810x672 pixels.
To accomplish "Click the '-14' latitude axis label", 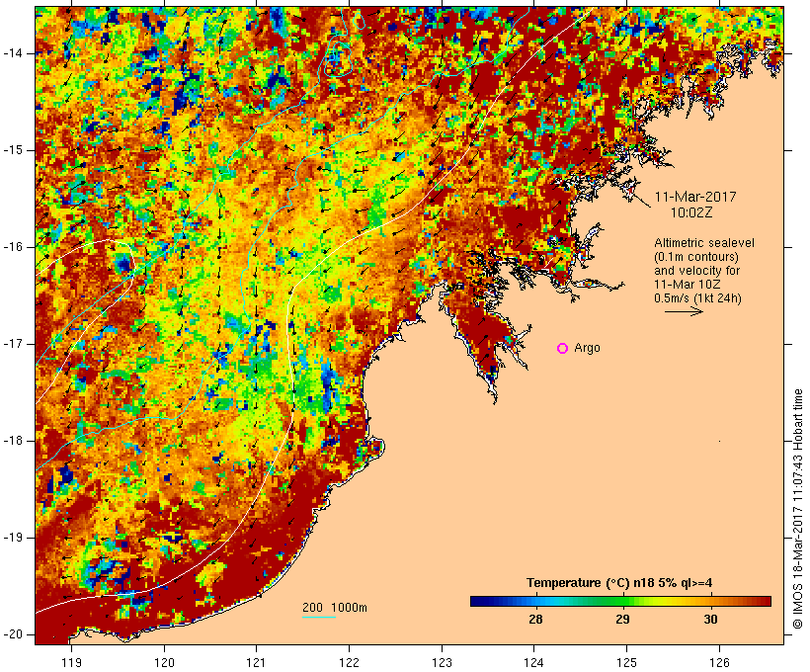I will pos(13,53).
